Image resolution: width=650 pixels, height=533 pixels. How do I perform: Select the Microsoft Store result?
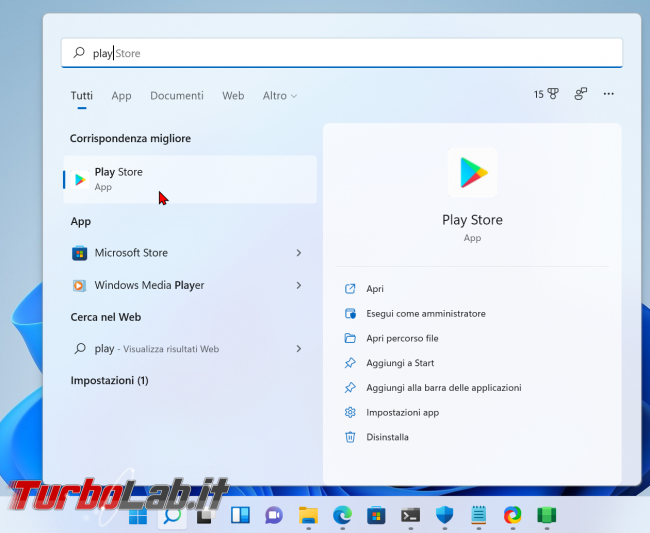pos(190,253)
